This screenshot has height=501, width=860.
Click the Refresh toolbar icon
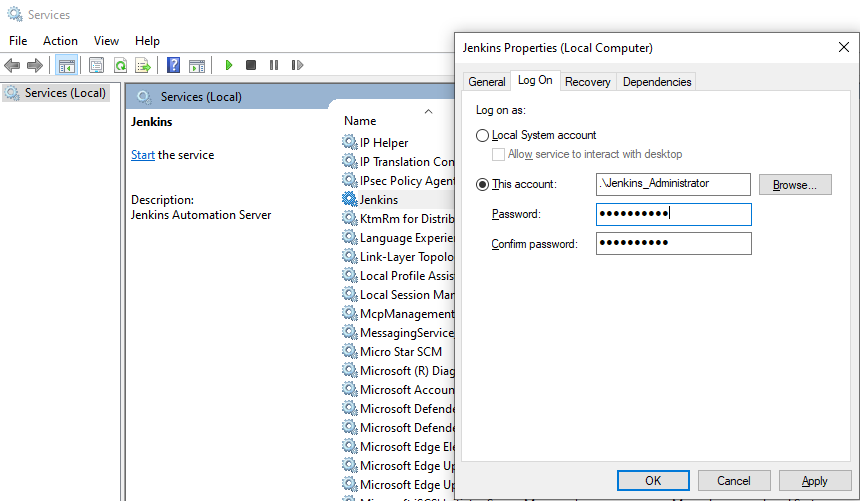120,65
